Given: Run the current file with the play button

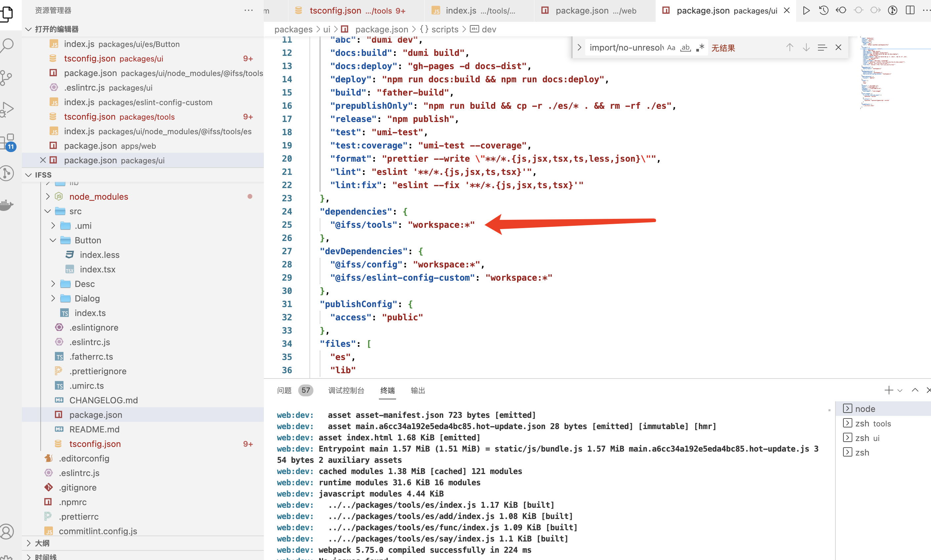Looking at the screenshot, I should [806, 11].
